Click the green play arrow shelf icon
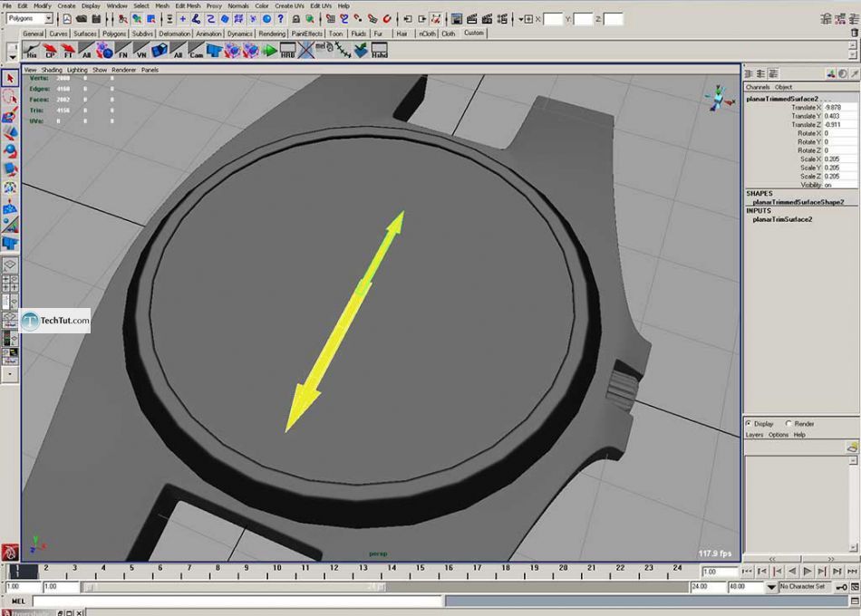Viewport: 861px width, 616px height. pos(269,51)
